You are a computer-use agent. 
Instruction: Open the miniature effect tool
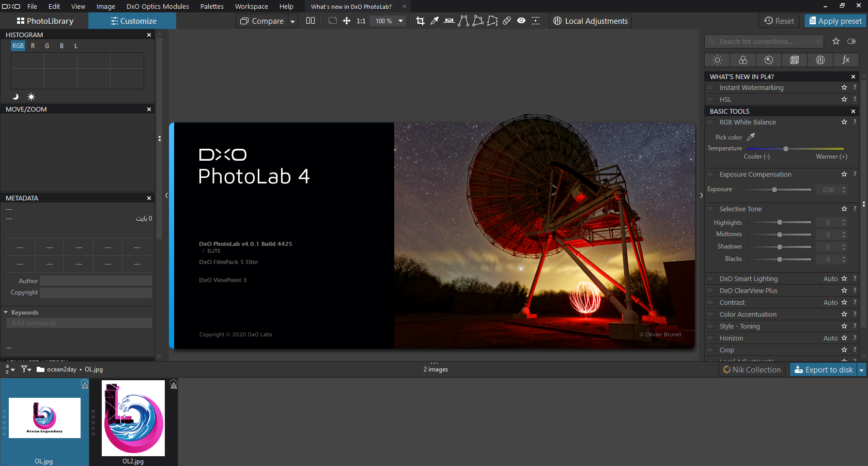(536, 21)
